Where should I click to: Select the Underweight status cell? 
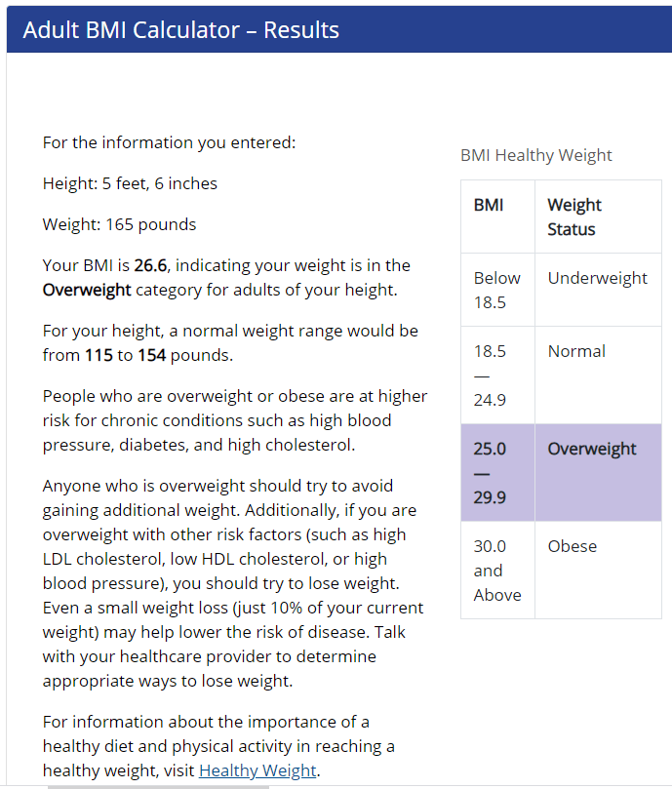tap(597, 278)
